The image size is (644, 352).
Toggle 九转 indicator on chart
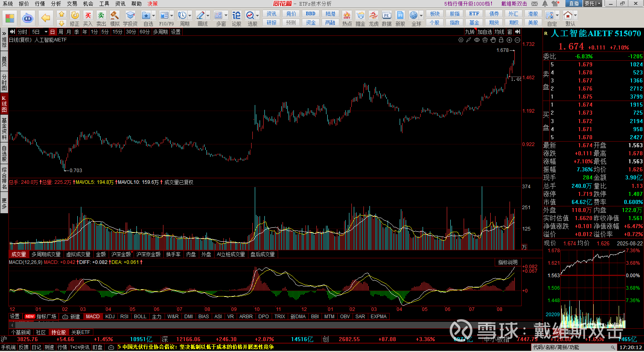470,32
